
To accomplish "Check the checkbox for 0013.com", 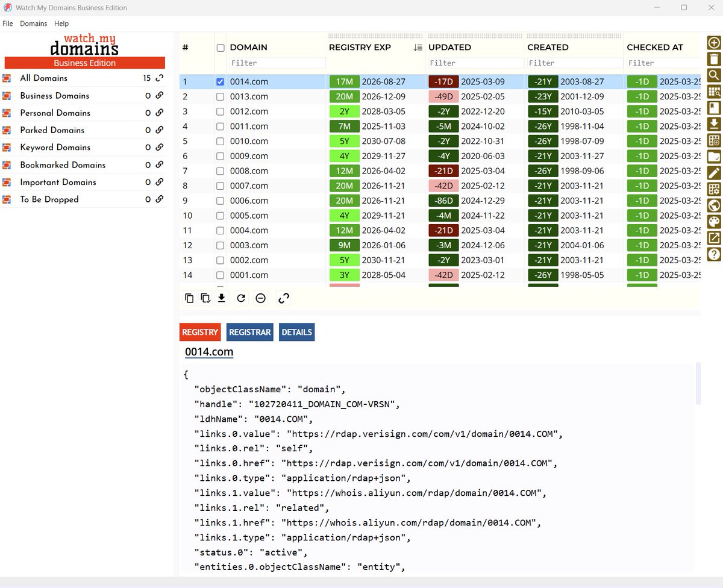I will [220, 96].
